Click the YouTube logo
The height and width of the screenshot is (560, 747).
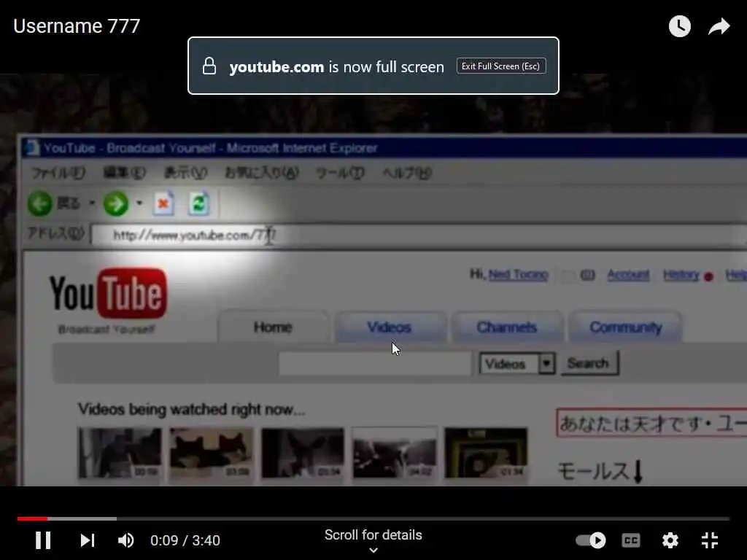pyautogui.click(x=108, y=293)
